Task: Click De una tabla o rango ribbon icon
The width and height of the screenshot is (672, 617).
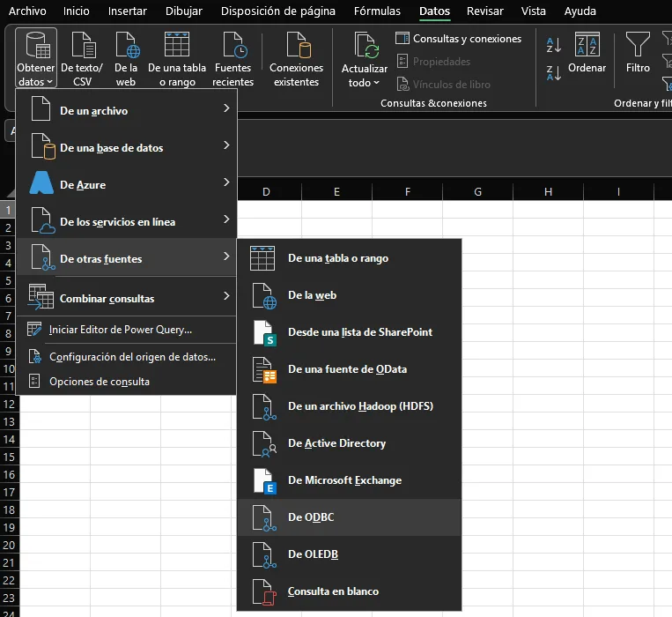Action: (x=176, y=45)
